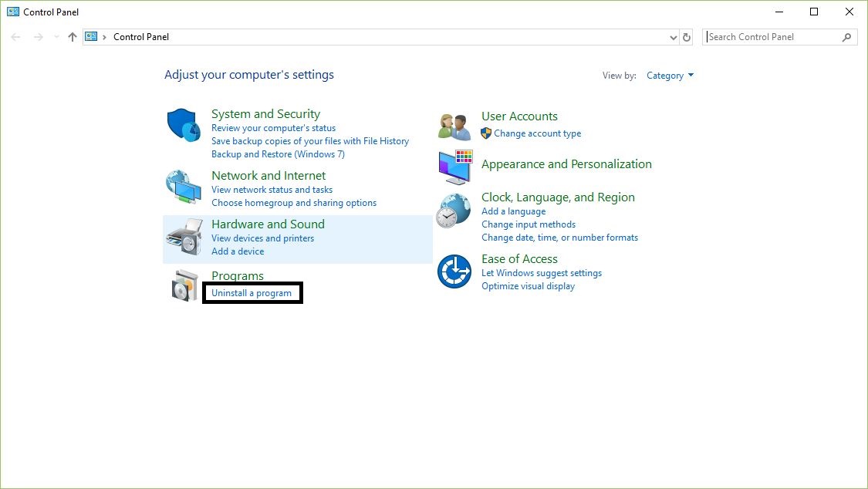This screenshot has height=489, width=868.
Task: Go up one level with the up arrow
Action: (x=72, y=37)
